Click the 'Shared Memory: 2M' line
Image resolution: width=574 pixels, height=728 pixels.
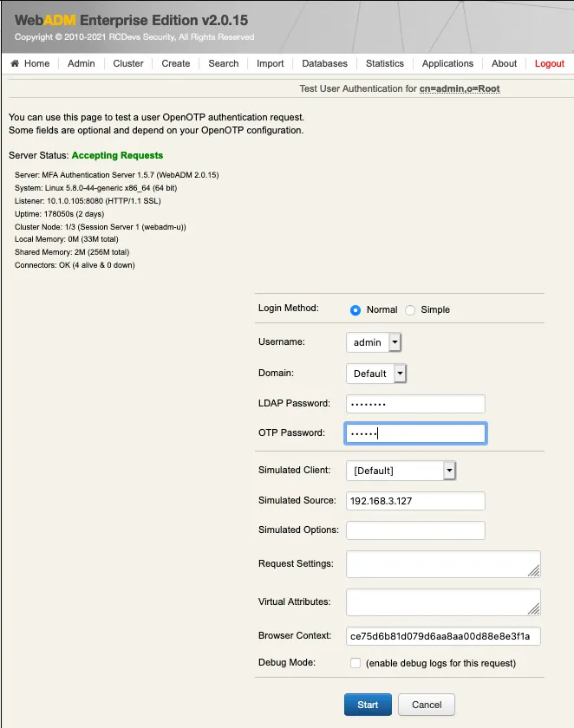point(72,252)
